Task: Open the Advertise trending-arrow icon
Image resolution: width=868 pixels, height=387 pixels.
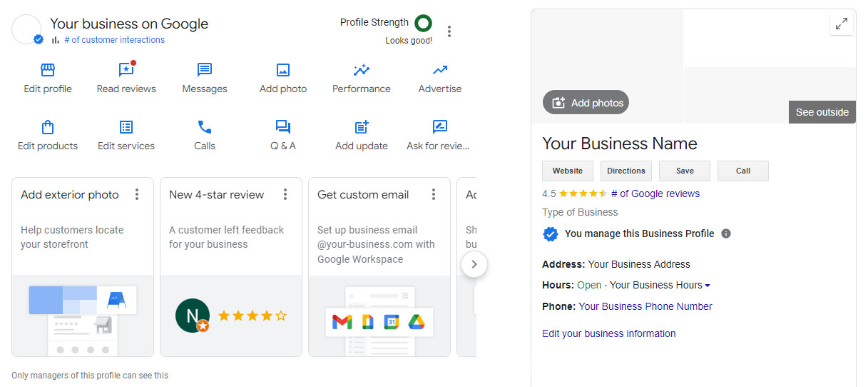Action: [x=440, y=70]
